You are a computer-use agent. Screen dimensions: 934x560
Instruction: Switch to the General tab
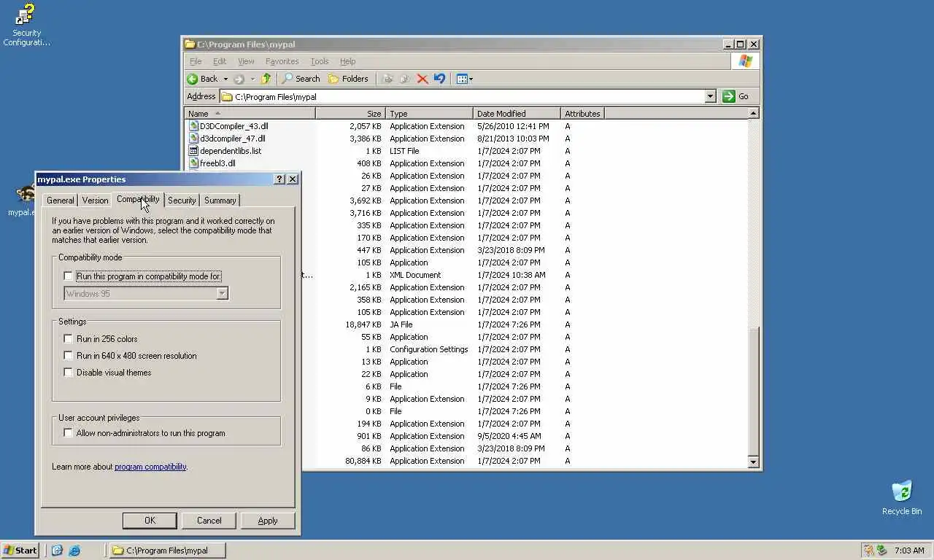[60, 201]
